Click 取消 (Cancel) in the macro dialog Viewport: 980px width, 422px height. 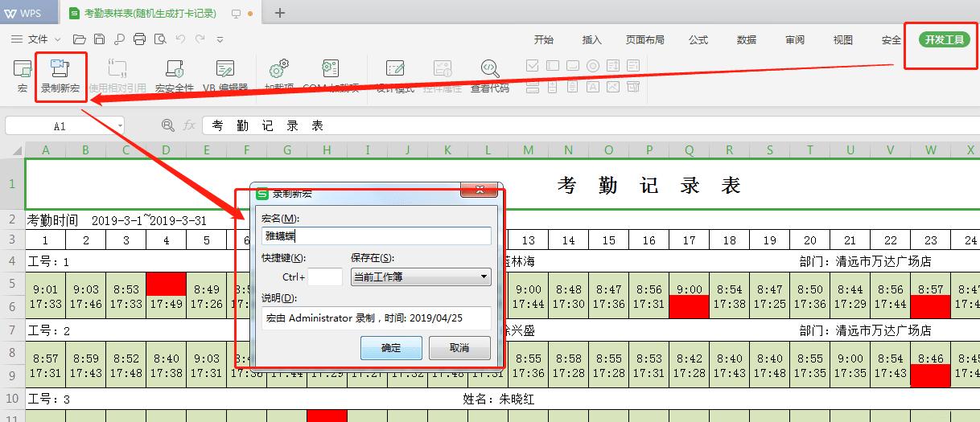tap(459, 347)
